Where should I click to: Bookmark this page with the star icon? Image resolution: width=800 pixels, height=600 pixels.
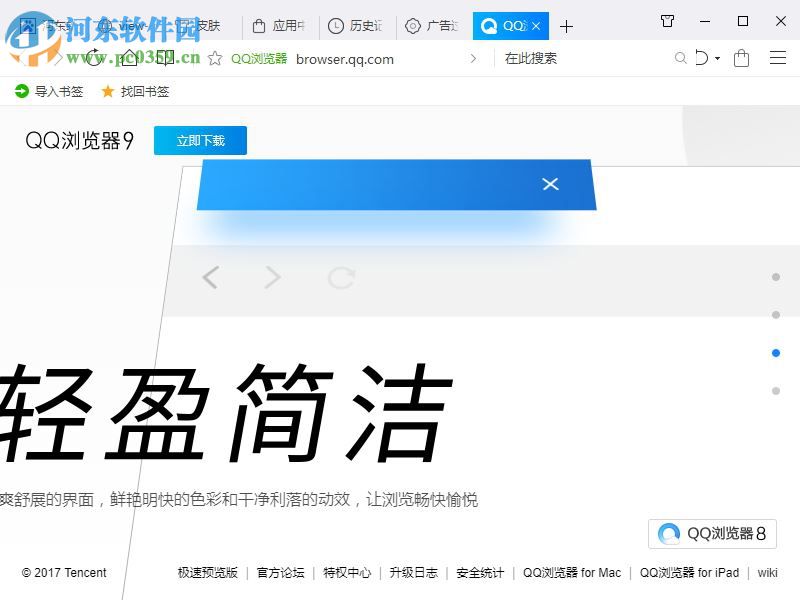[x=214, y=59]
